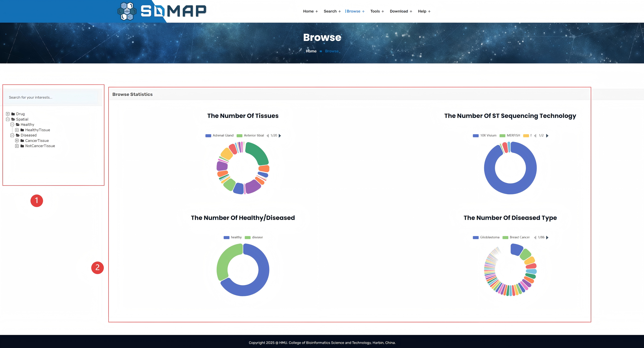
Task: Go to next diseased type legend page
Action: point(547,238)
